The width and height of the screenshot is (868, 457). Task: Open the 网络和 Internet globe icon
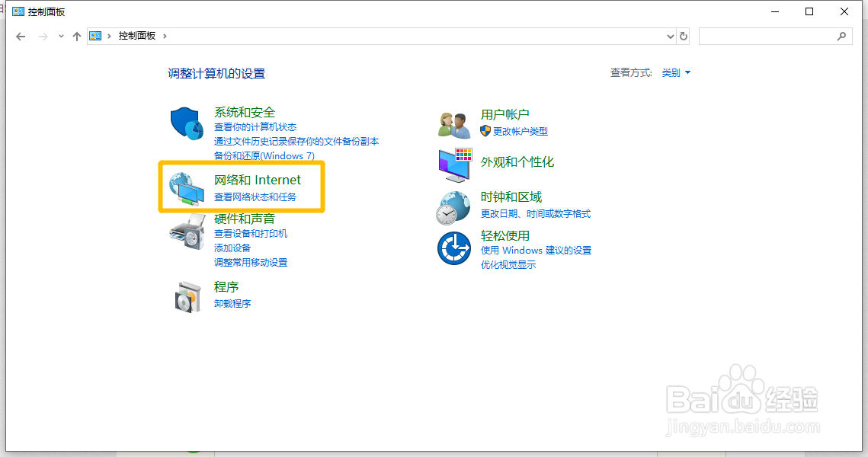pyautogui.click(x=187, y=189)
